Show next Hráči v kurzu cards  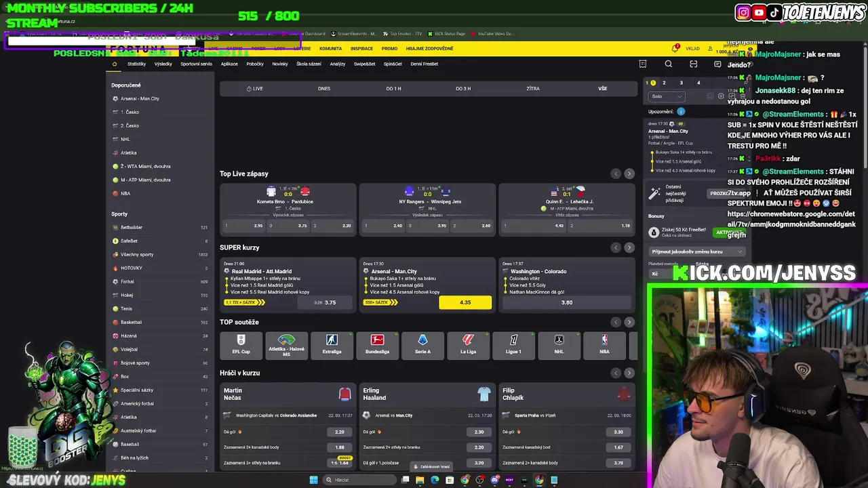click(629, 373)
